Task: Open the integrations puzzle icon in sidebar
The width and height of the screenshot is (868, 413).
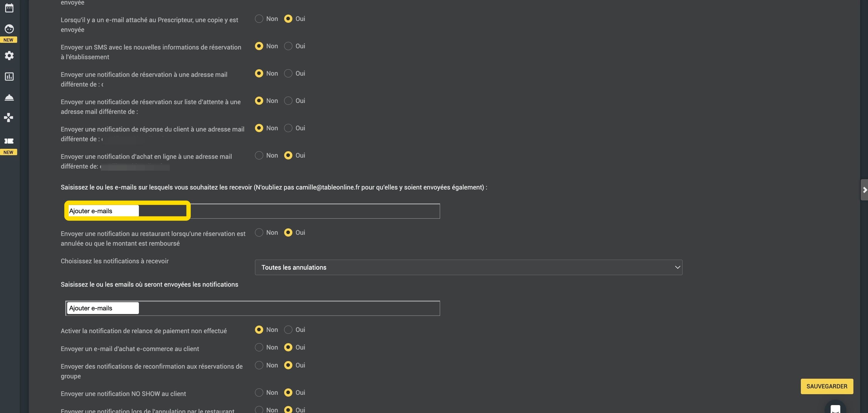Action: [x=9, y=118]
